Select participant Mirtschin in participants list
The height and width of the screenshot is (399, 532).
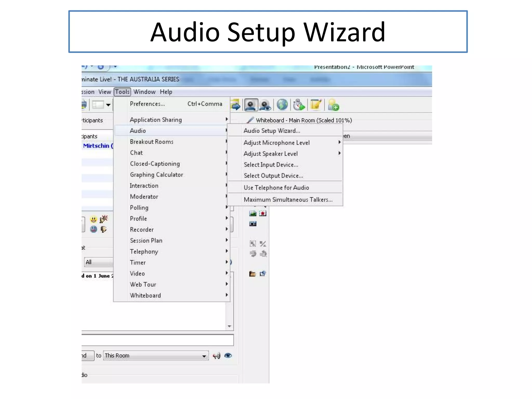point(98,146)
